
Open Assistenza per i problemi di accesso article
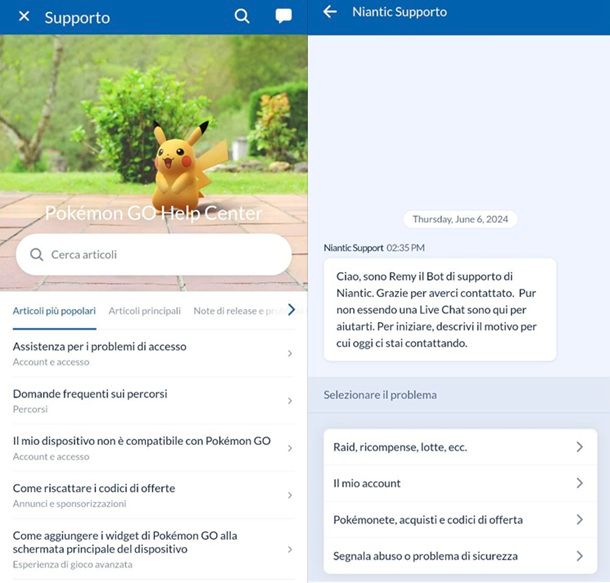point(153,354)
